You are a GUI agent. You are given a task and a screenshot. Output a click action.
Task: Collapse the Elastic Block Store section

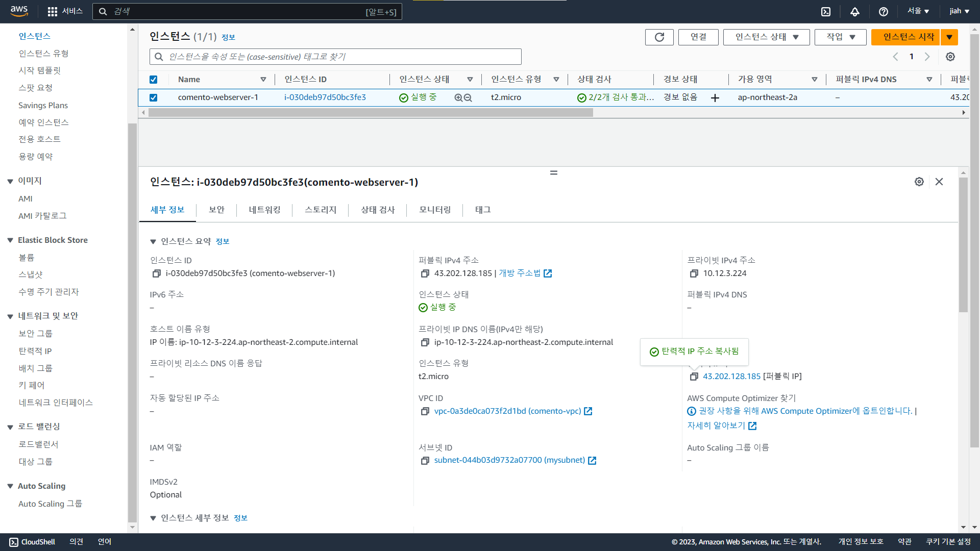click(x=10, y=240)
